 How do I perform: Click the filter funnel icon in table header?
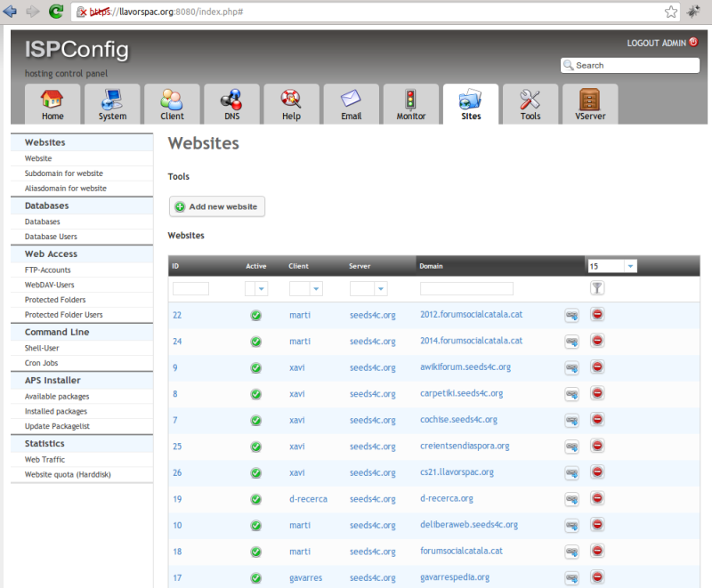point(597,288)
